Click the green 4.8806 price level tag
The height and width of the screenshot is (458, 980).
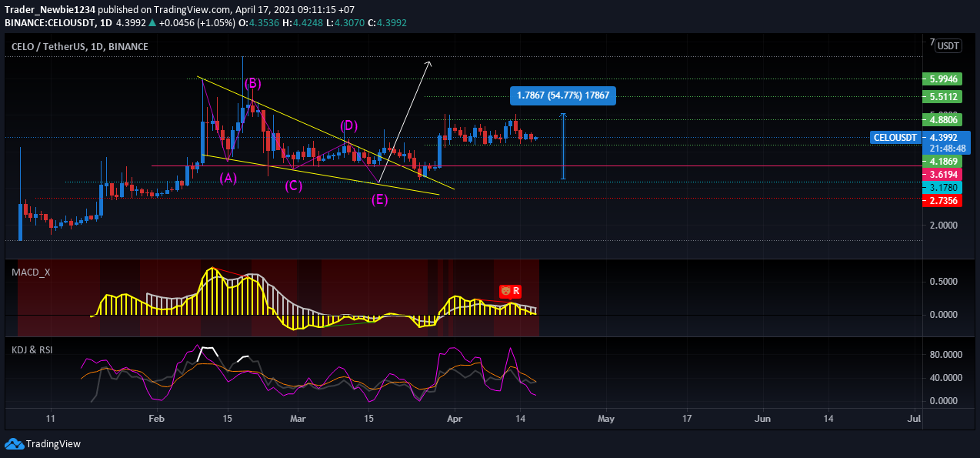943,120
